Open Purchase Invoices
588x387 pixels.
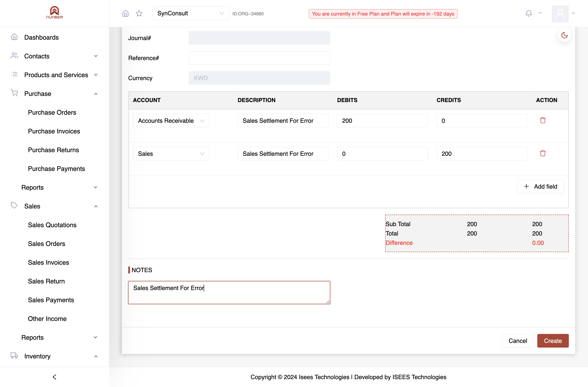pos(54,131)
